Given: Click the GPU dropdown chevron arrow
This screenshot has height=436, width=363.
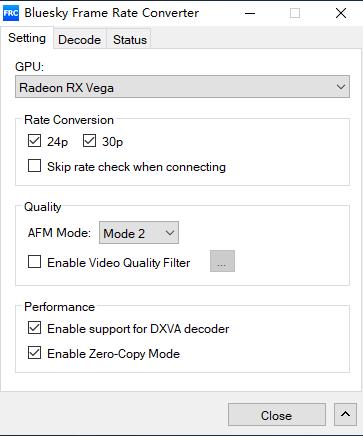Looking at the screenshot, I should 341,87.
